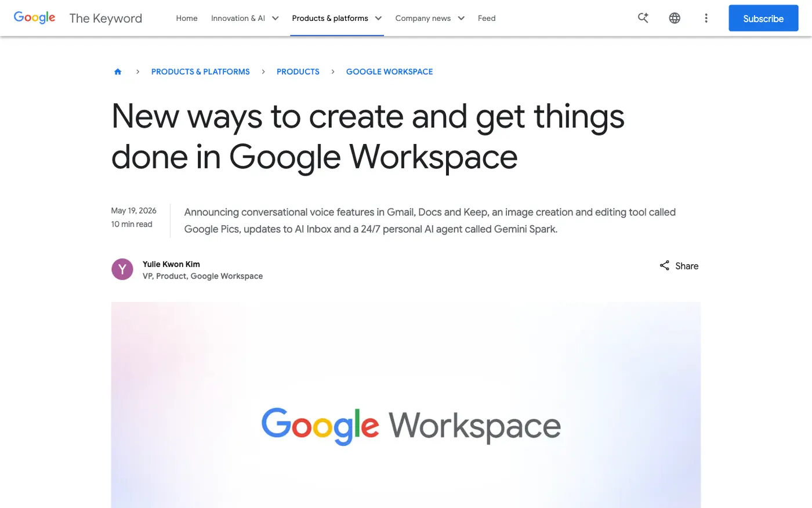Click the Share text label
Image resolution: width=812 pixels, height=508 pixels.
point(687,266)
